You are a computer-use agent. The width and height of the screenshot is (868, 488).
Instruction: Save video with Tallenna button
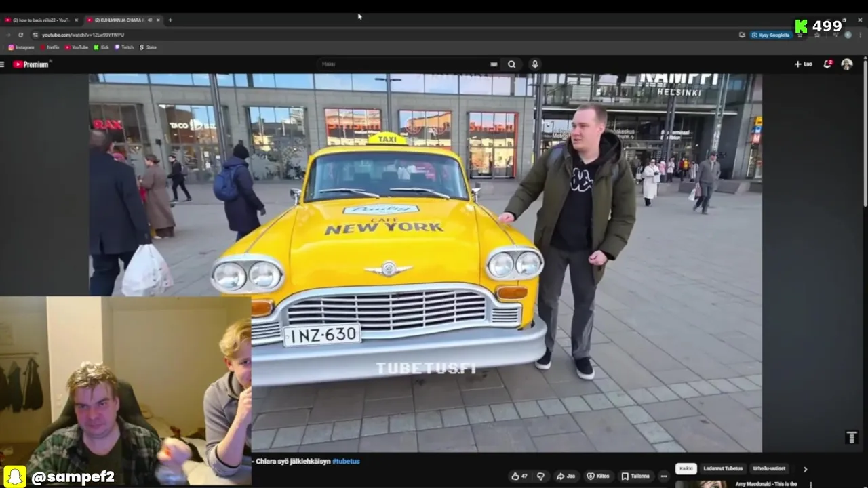coord(635,476)
